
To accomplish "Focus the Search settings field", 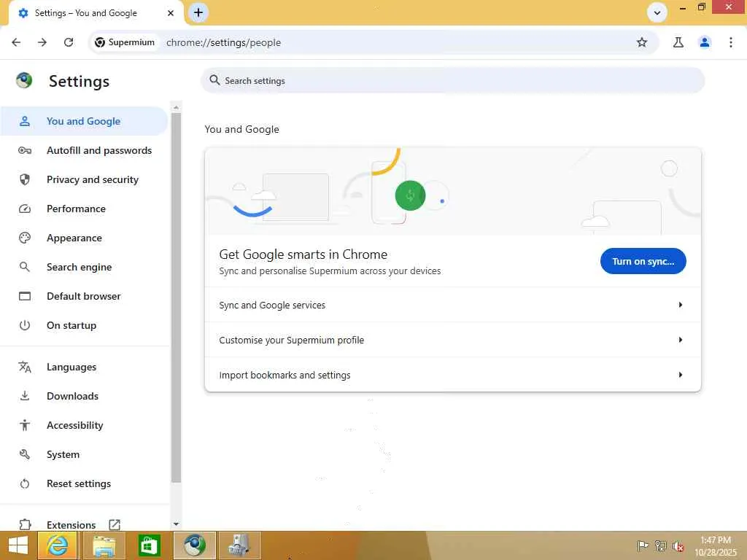I will (x=452, y=80).
